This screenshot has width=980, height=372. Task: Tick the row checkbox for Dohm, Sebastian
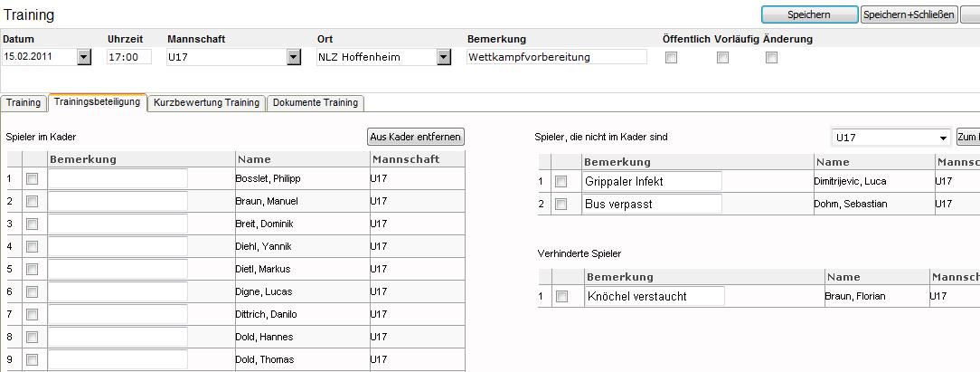click(561, 204)
